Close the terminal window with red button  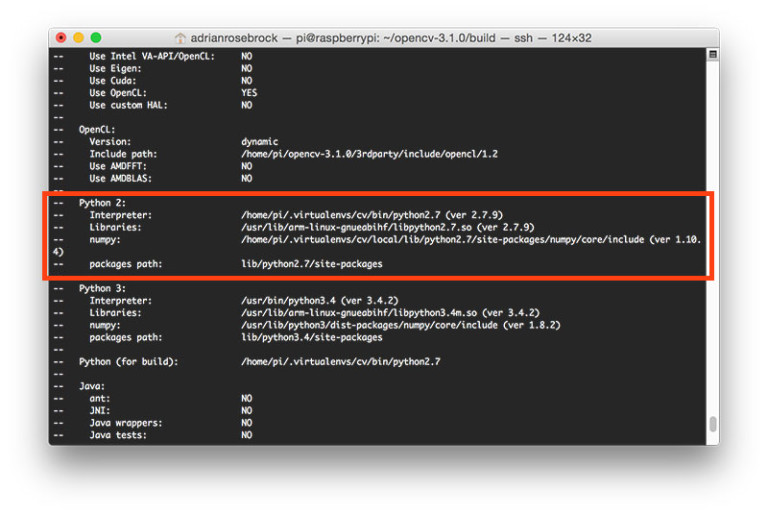click(61, 38)
